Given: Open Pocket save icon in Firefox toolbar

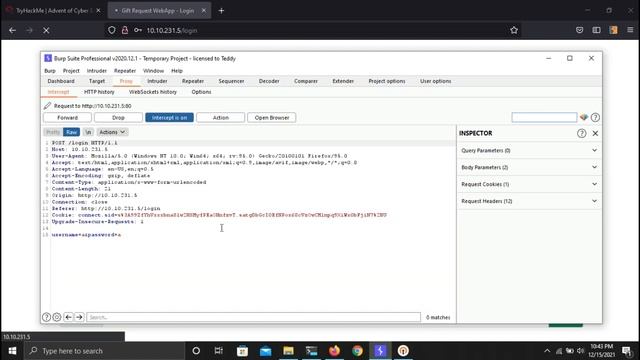Looking at the screenshot, I should pos(580,30).
